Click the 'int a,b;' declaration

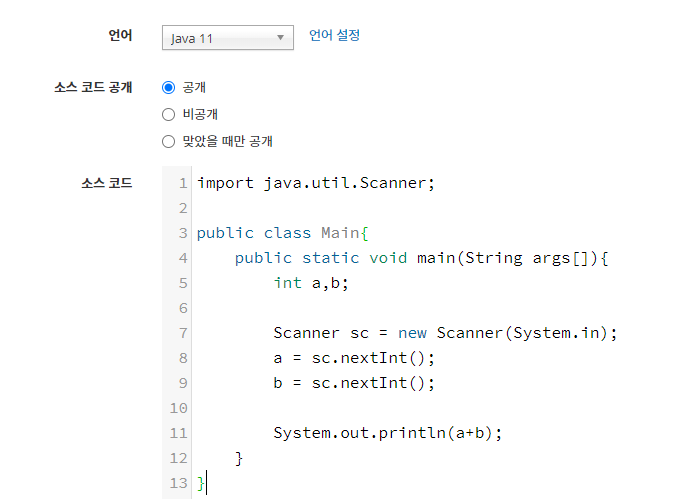pyautogui.click(x=311, y=283)
